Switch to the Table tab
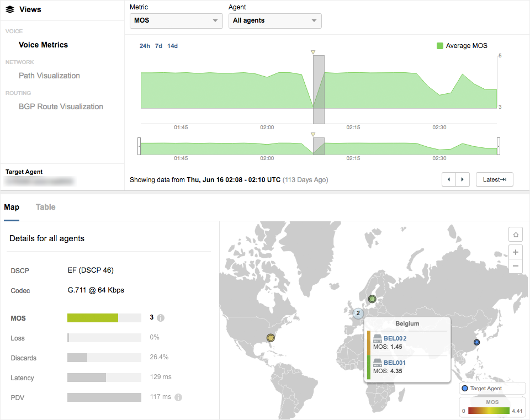The height and width of the screenshot is (420, 530). [x=45, y=207]
